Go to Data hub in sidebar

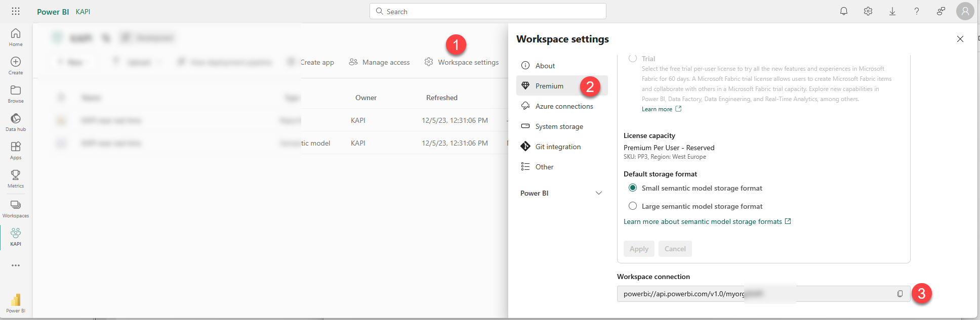pyautogui.click(x=16, y=122)
